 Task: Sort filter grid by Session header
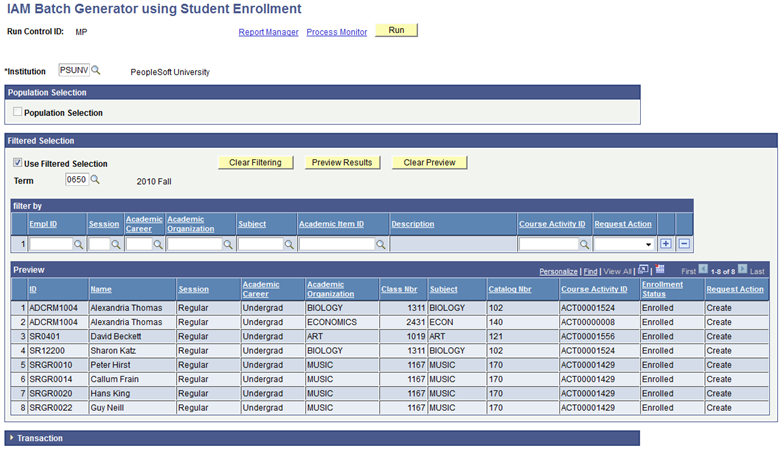click(x=104, y=224)
